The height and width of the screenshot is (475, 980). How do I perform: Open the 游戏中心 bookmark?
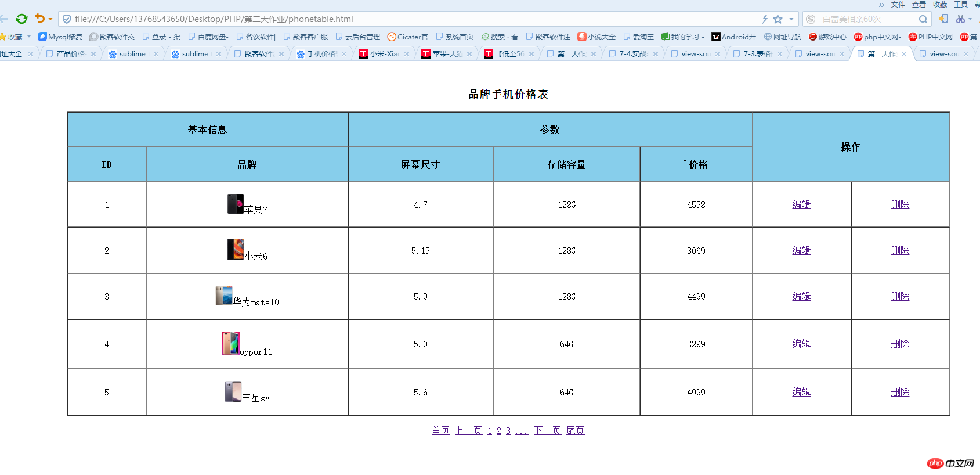828,37
